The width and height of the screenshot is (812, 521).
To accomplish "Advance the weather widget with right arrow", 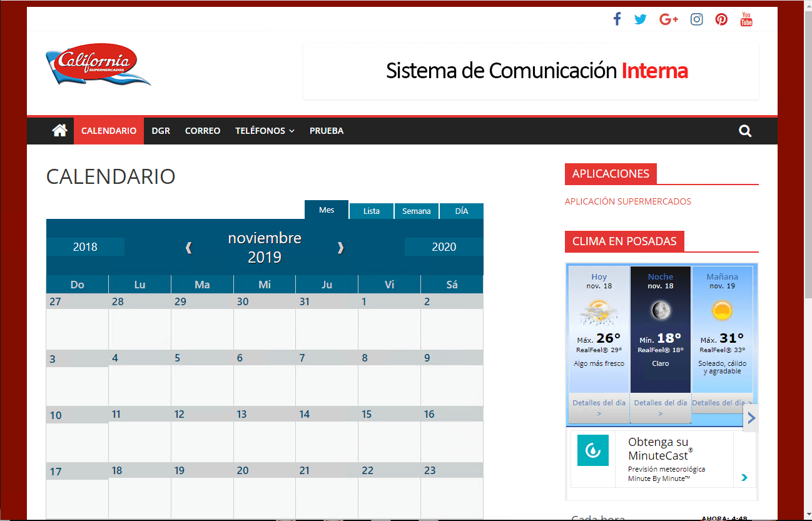I will coord(751,418).
